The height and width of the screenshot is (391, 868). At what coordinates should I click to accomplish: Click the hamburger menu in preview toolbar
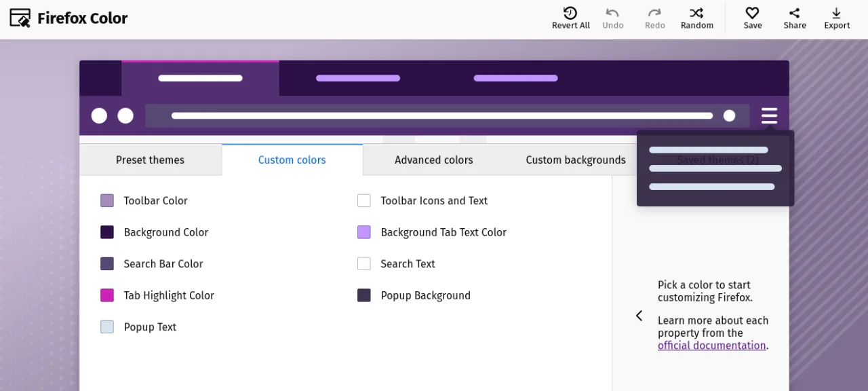pos(769,115)
